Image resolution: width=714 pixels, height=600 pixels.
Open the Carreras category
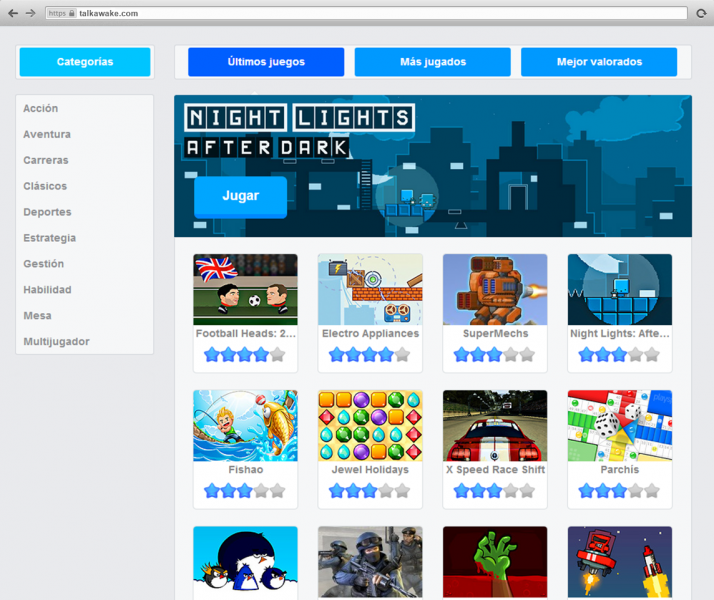pyautogui.click(x=46, y=160)
